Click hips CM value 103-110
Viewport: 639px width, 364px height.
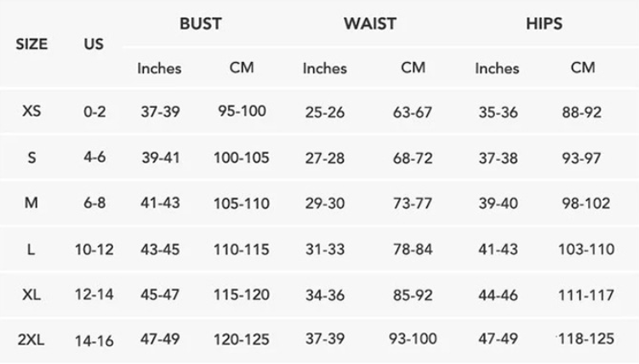click(x=583, y=250)
